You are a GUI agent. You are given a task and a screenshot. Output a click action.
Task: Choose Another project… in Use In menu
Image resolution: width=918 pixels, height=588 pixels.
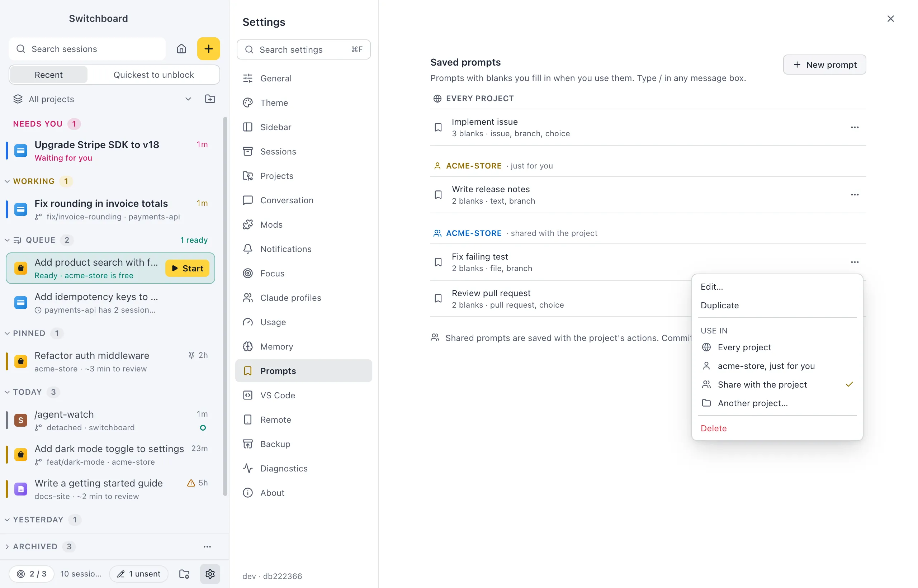point(777,403)
